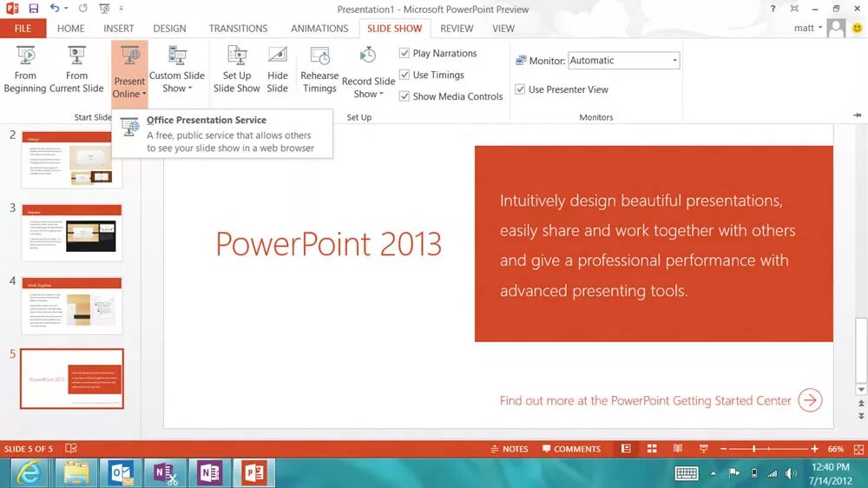Open Set Up Slide Show dialog
The image size is (868, 488).
click(x=236, y=69)
